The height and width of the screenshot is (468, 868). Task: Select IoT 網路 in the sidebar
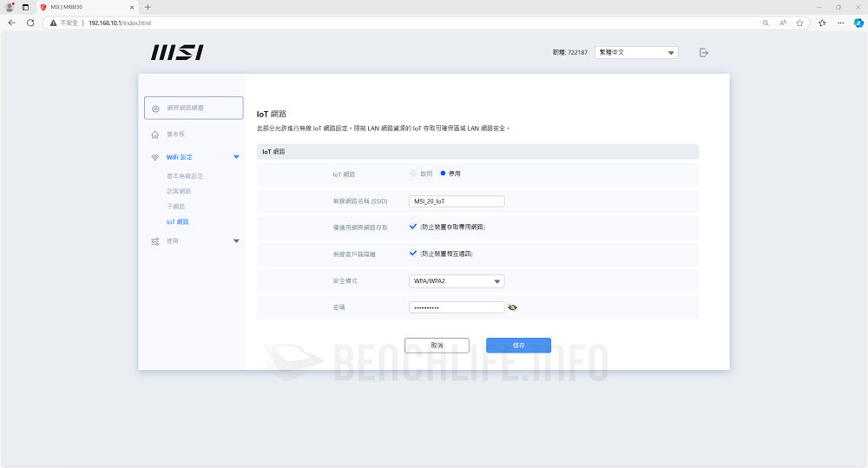(178, 221)
